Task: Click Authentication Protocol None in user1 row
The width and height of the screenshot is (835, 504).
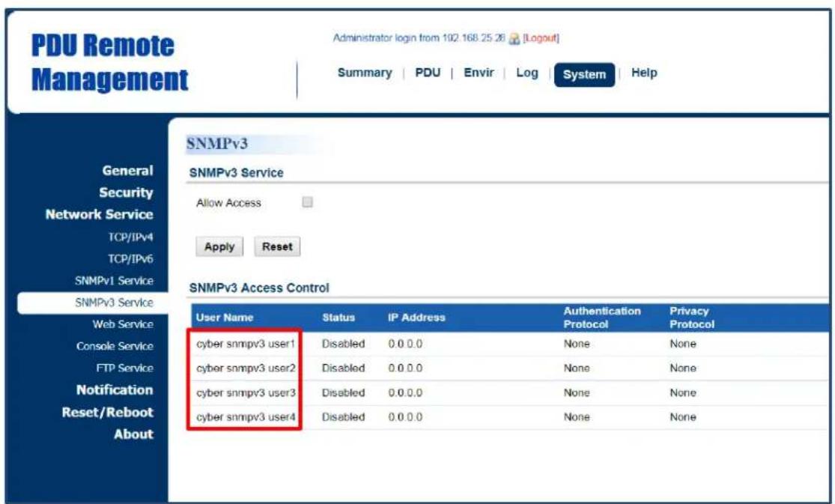Action: tap(577, 344)
